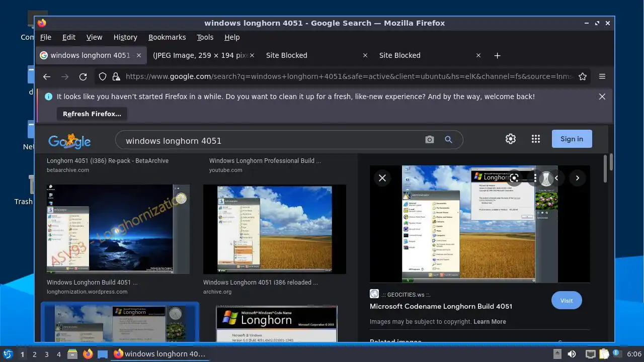Open the Trash desktop icon

(x=23, y=191)
